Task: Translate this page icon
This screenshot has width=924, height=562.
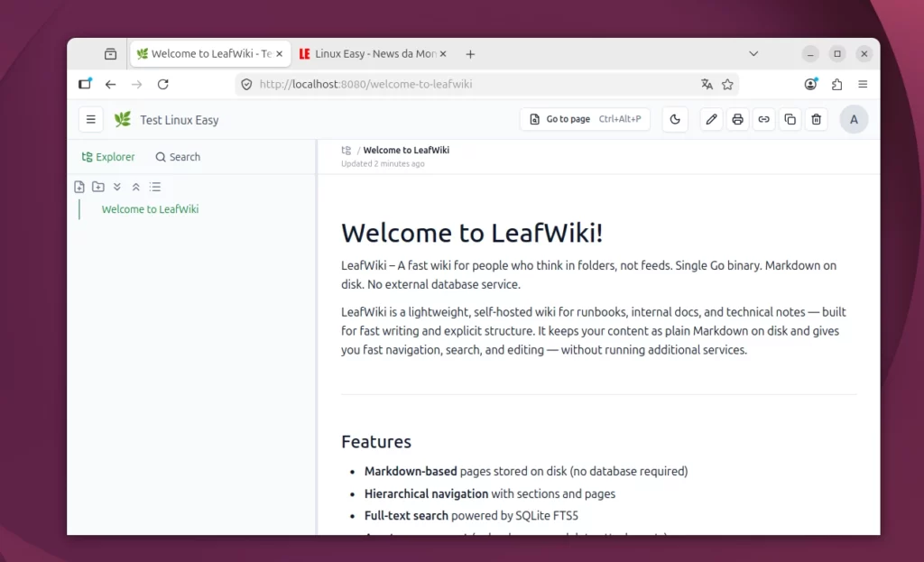Action: [x=707, y=84]
